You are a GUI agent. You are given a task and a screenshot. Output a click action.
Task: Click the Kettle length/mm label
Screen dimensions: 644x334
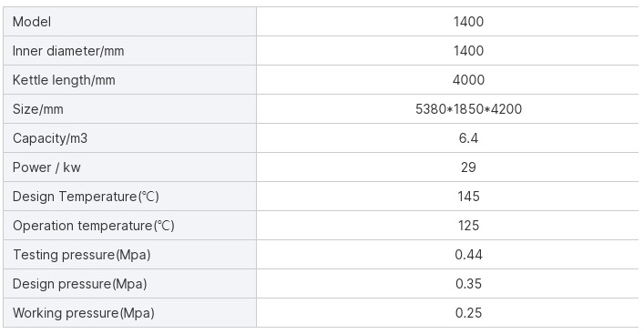click(64, 80)
